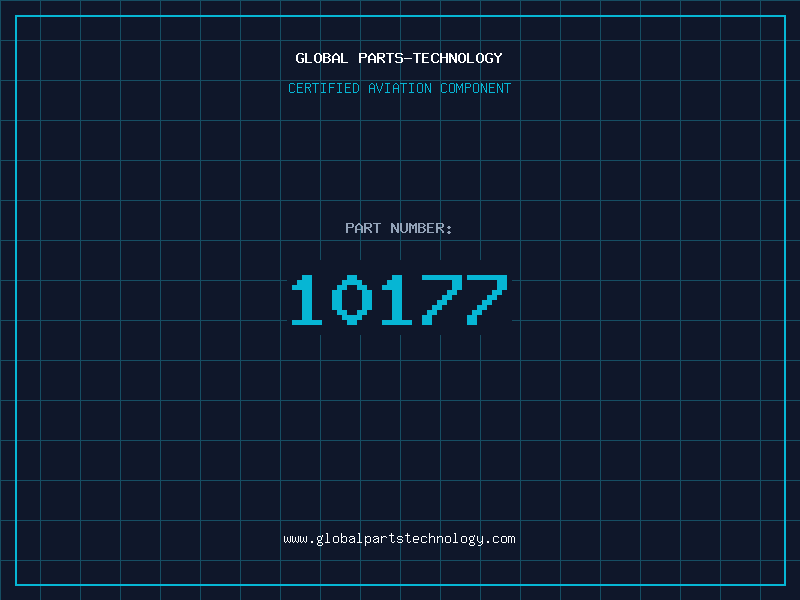Viewport: 800px width, 600px height.
Task: Click the second digit 1 of 10177
Action: (x=397, y=300)
